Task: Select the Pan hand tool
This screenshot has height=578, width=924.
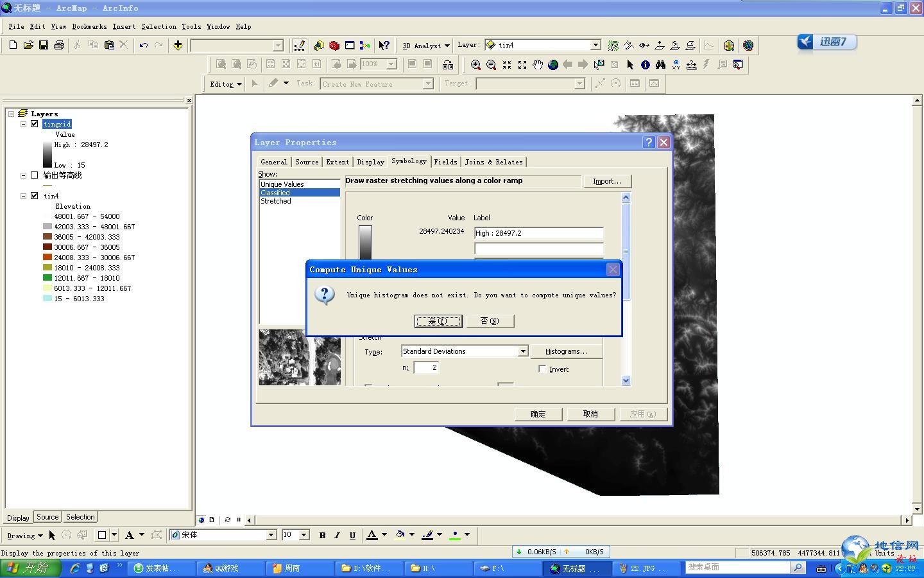Action: click(537, 65)
